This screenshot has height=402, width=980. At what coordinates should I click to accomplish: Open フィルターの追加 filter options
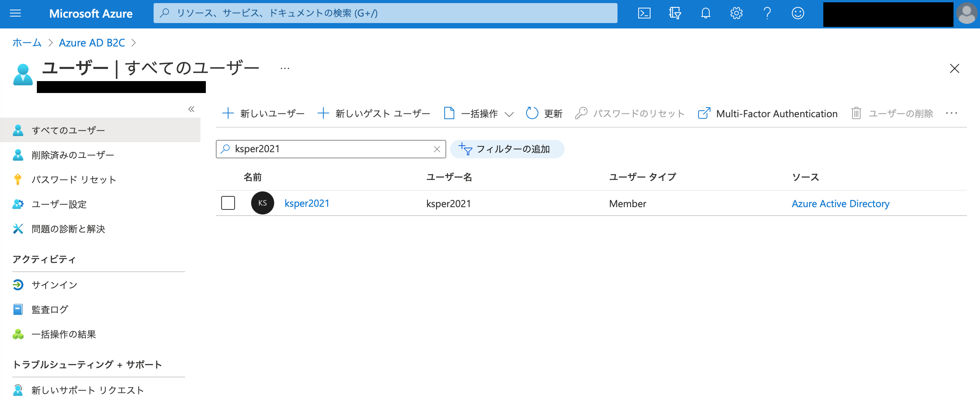[x=507, y=150]
